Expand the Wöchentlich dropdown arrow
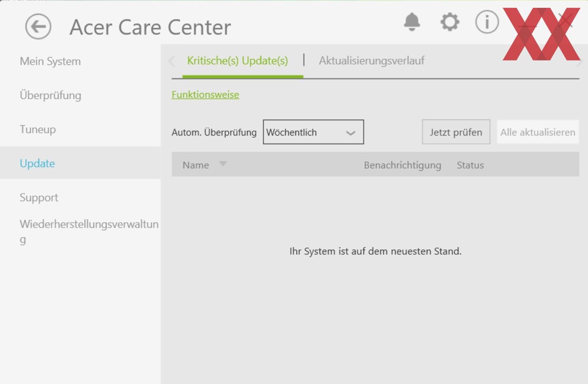 pos(351,133)
